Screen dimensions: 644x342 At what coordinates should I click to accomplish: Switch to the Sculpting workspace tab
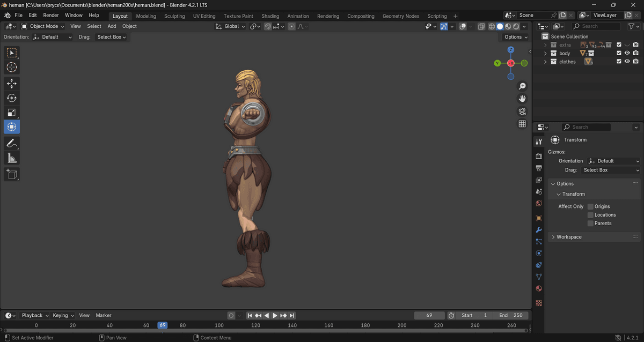(174, 16)
